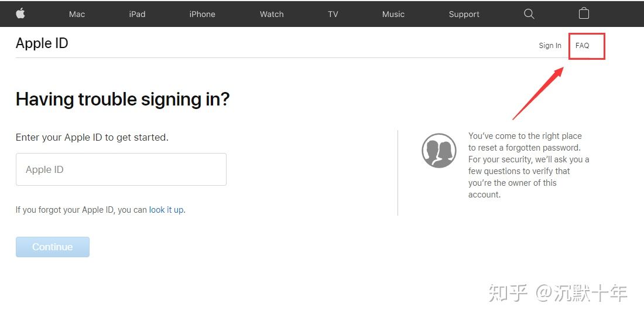This screenshot has width=644, height=320.
Task: Navigate to the TV section
Action: pos(333,14)
